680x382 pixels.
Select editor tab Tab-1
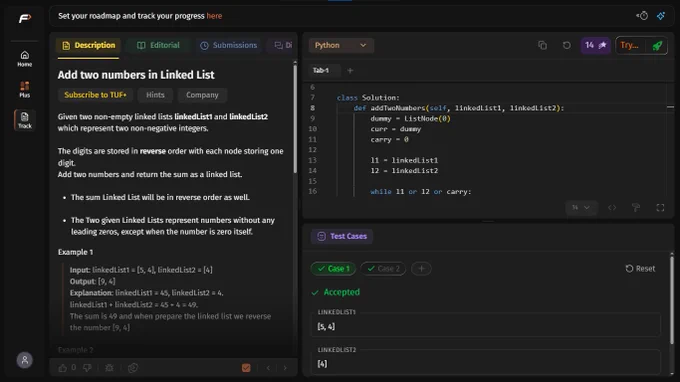point(320,70)
